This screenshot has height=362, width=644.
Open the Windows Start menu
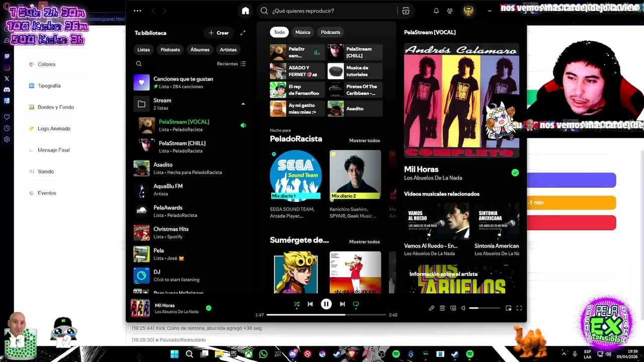(174, 354)
